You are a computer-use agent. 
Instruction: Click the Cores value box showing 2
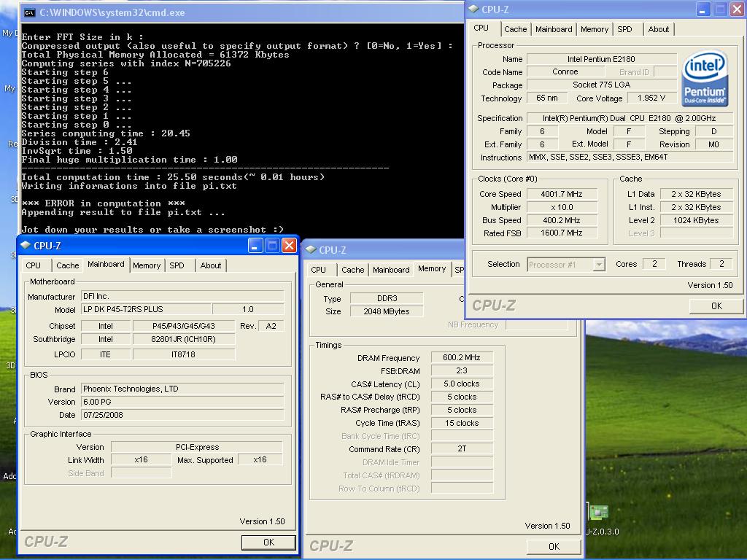click(654, 264)
